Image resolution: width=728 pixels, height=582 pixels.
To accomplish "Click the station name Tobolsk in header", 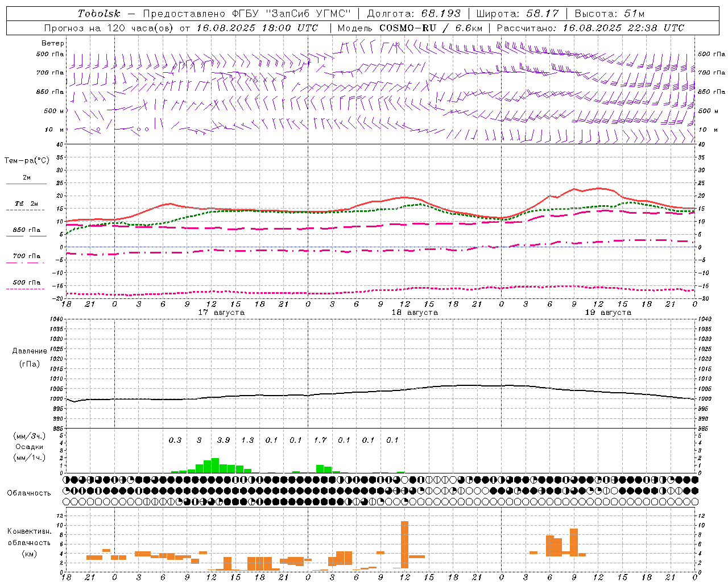I will [x=99, y=14].
